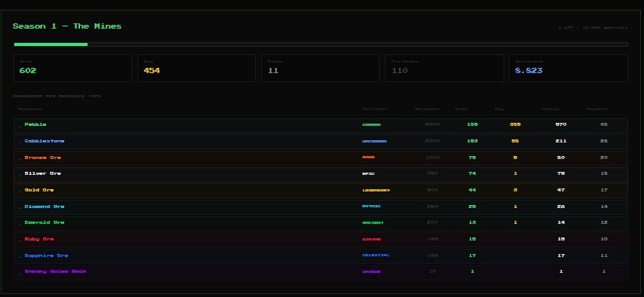Click the RARE rarity badge
Image resolution: width=644 pixels, height=297 pixels.
368,158
